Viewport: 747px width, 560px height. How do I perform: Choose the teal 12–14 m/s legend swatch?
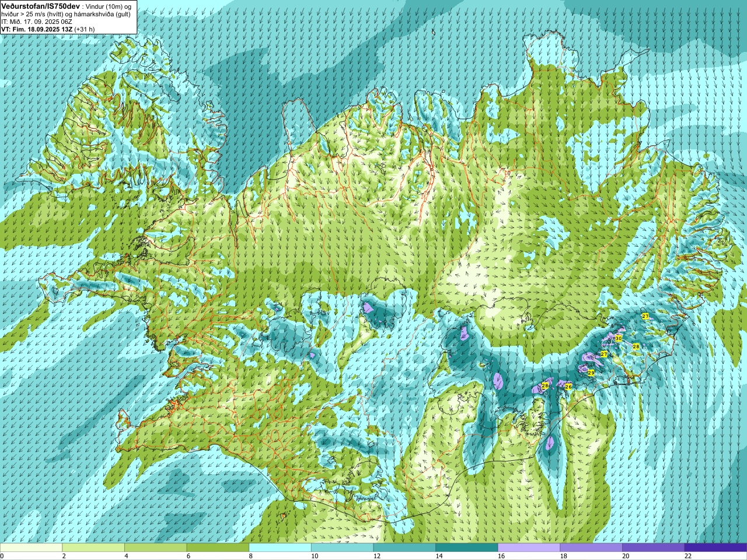pos(404,548)
